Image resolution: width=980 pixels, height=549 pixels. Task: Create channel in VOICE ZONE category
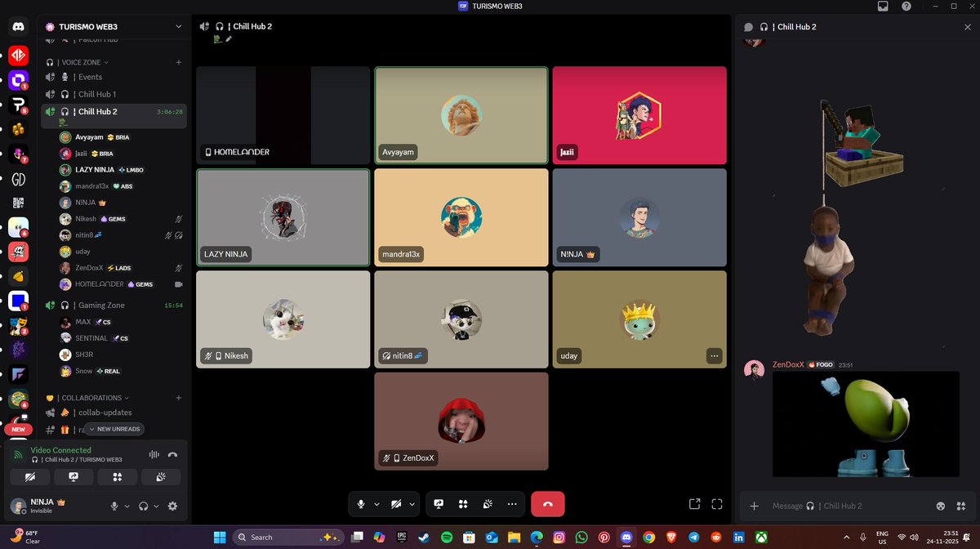click(179, 62)
